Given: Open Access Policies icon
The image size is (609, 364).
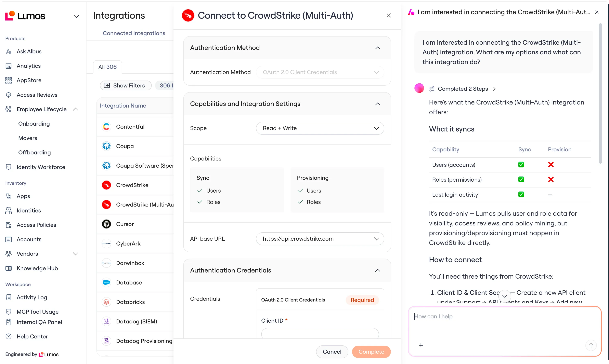Looking at the screenshot, I should pyautogui.click(x=9, y=225).
